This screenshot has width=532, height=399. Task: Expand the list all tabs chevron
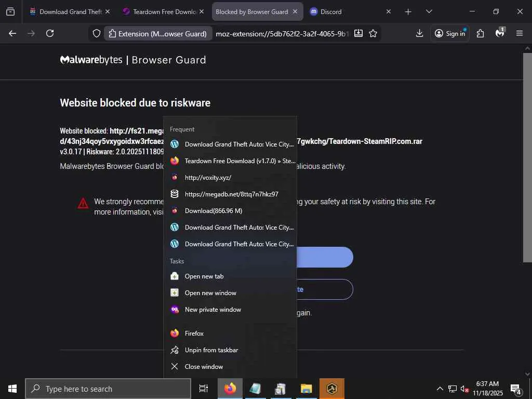click(429, 11)
